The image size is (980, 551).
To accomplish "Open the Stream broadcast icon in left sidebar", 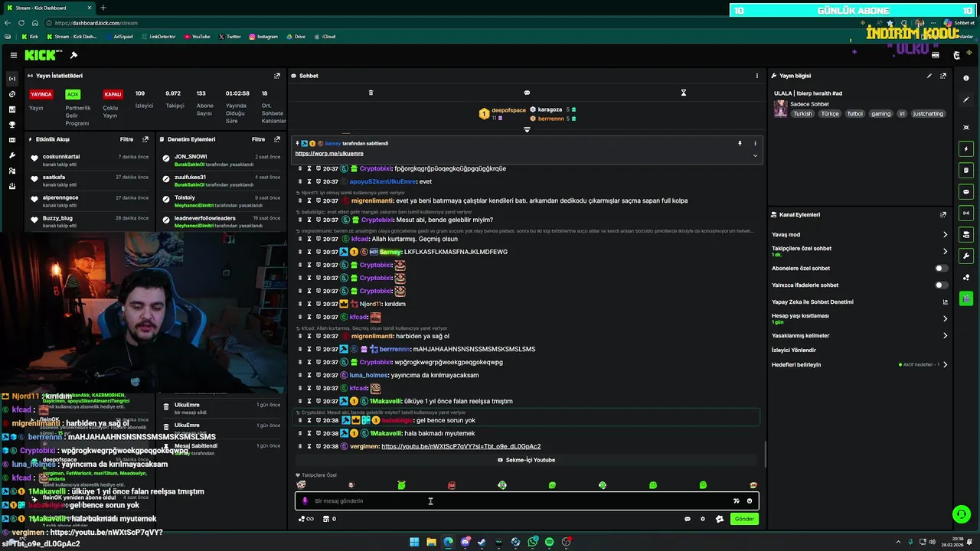I will pos(11,79).
